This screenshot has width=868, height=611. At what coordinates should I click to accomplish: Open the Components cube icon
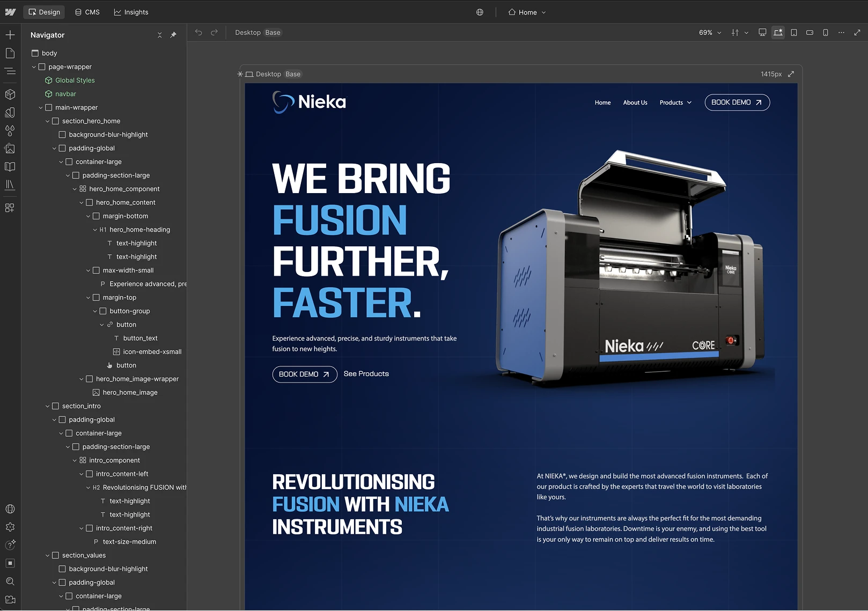10,94
